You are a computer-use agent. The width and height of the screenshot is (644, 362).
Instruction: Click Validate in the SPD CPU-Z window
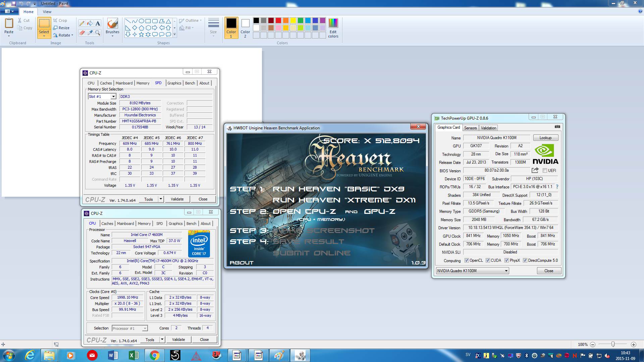(x=177, y=199)
